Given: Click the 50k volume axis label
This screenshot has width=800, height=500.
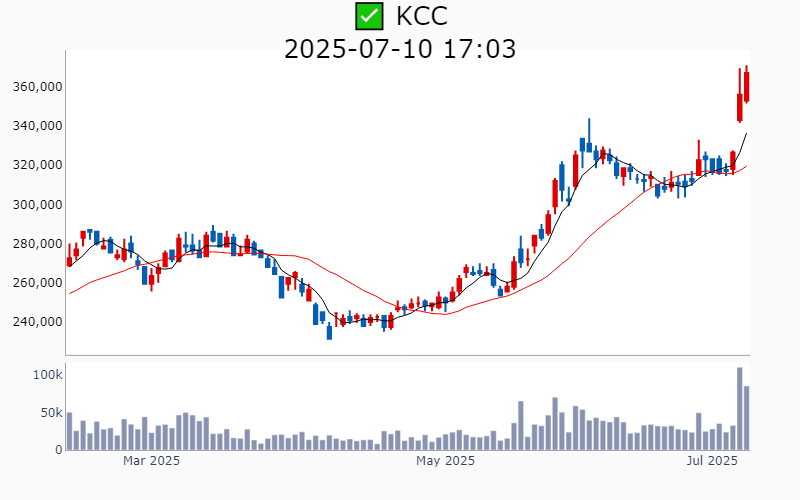Looking at the screenshot, I should (x=52, y=413).
